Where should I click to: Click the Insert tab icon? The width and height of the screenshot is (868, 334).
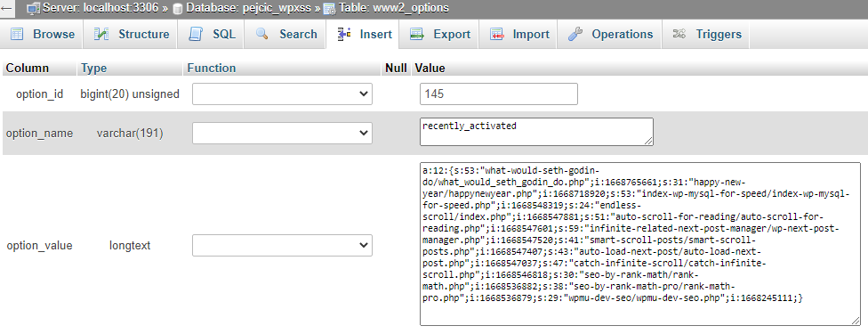(344, 34)
